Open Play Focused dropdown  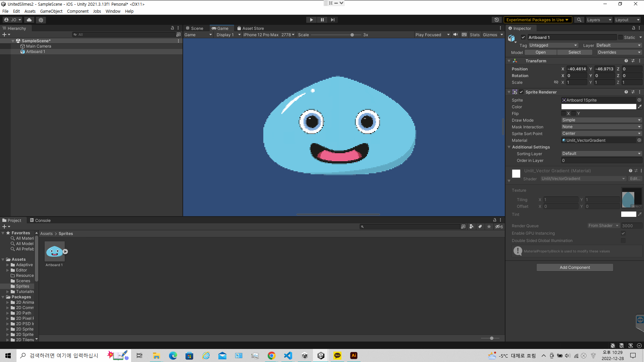pos(432,35)
